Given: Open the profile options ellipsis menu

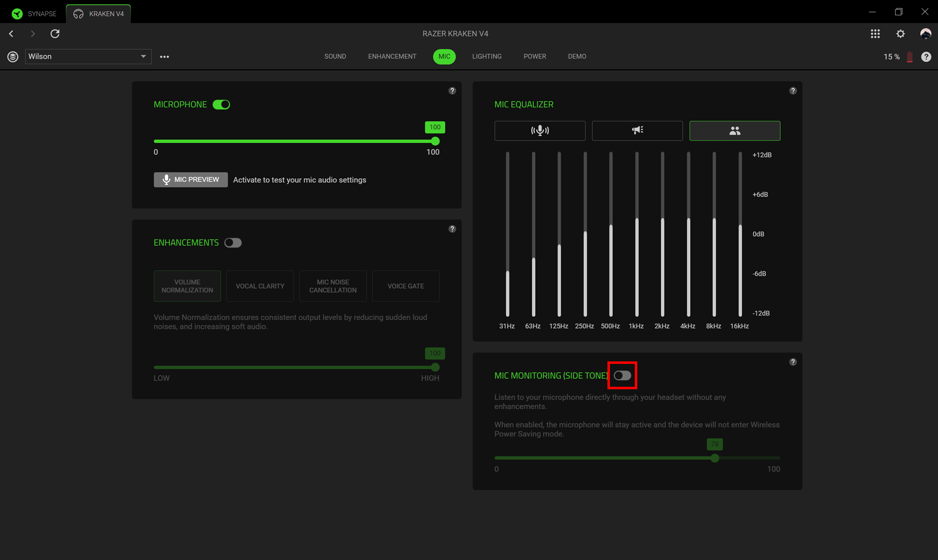Looking at the screenshot, I should pyautogui.click(x=164, y=57).
